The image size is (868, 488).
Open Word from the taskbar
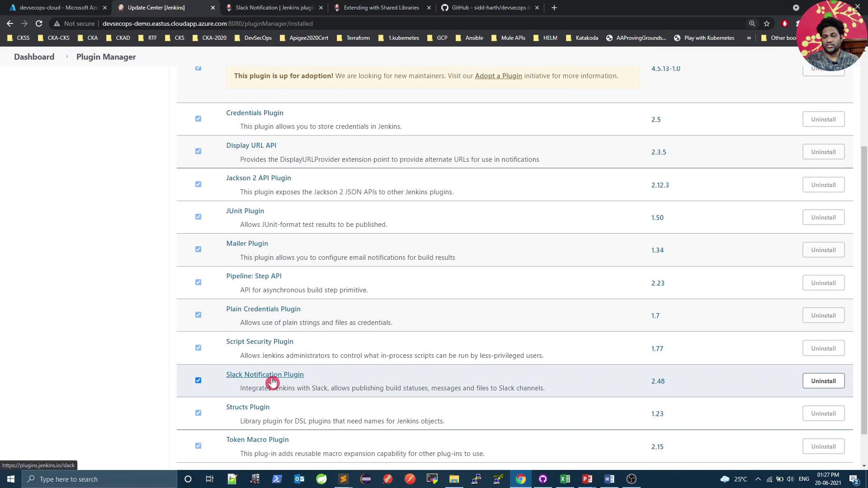pyautogui.click(x=609, y=479)
